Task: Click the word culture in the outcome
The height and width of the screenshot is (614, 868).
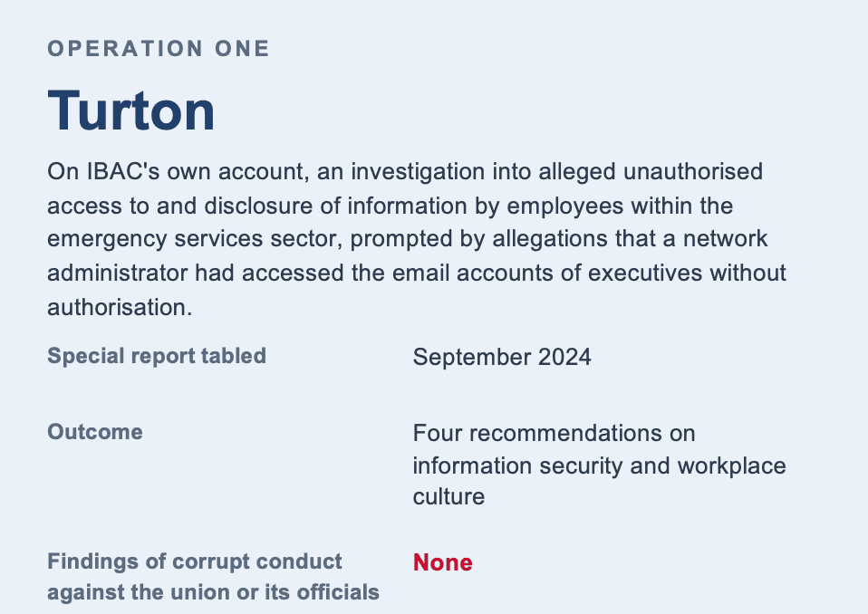Action: pyautogui.click(x=448, y=497)
